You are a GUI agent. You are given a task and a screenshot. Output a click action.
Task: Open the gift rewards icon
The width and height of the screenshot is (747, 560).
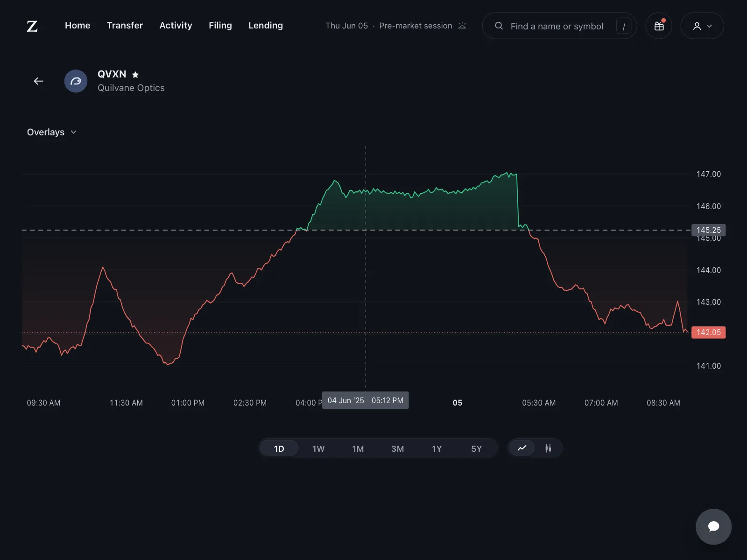(659, 26)
